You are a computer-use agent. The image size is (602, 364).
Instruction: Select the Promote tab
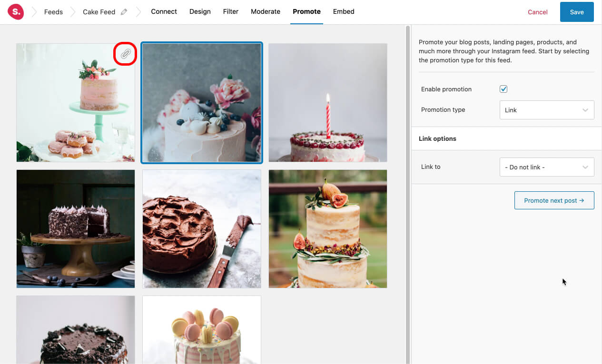pos(306,11)
